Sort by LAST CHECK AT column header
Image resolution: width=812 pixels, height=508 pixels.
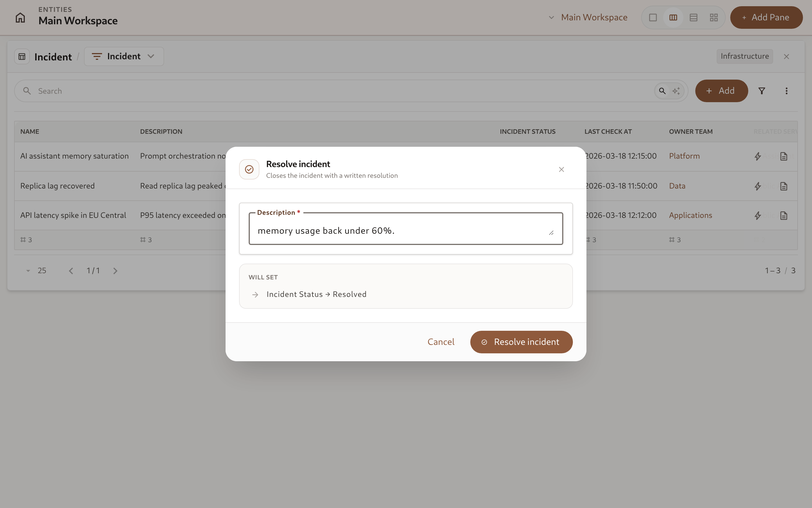coord(608,131)
